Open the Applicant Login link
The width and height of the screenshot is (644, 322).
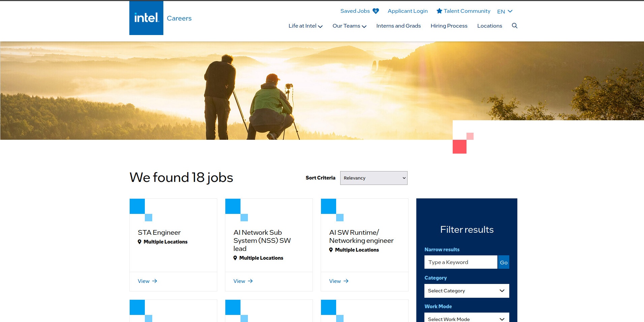pos(408,11)
